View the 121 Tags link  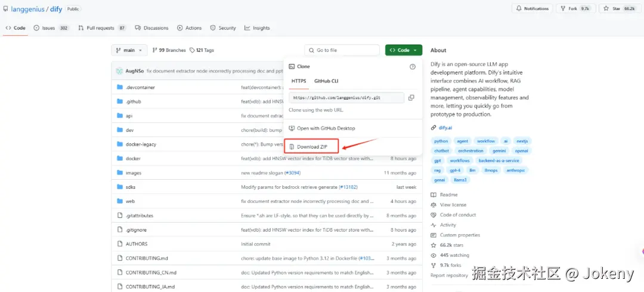point(202,50)
